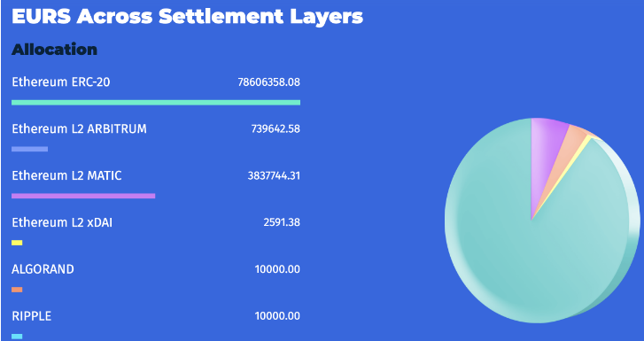
Task: Select the blue ARBITRUM allocation bar
Action: click(29, 149)
